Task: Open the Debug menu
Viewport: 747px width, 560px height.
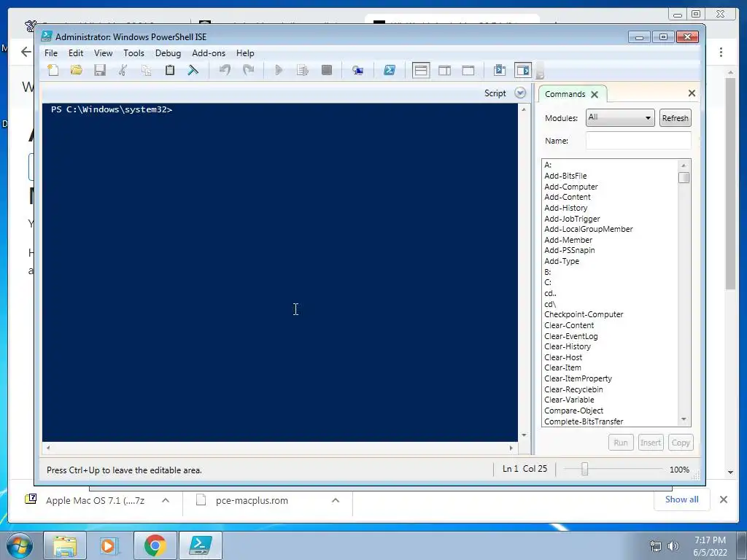Action: click(x=169, y=52)
